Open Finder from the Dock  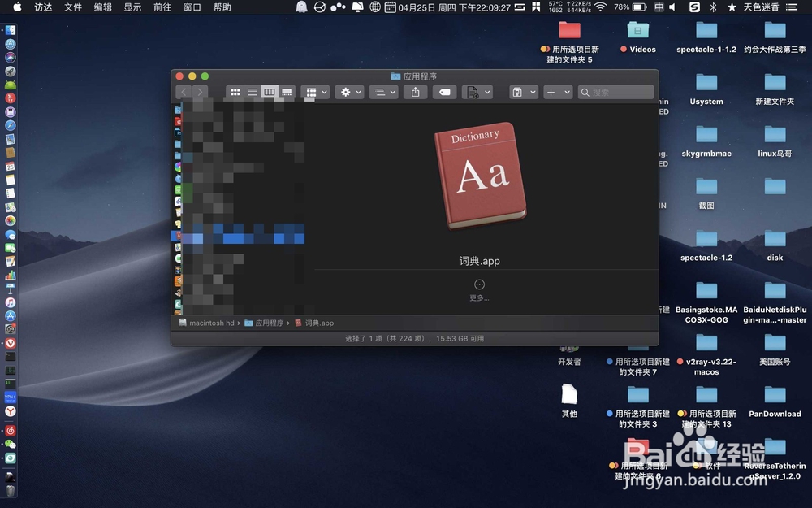[11, 30]
